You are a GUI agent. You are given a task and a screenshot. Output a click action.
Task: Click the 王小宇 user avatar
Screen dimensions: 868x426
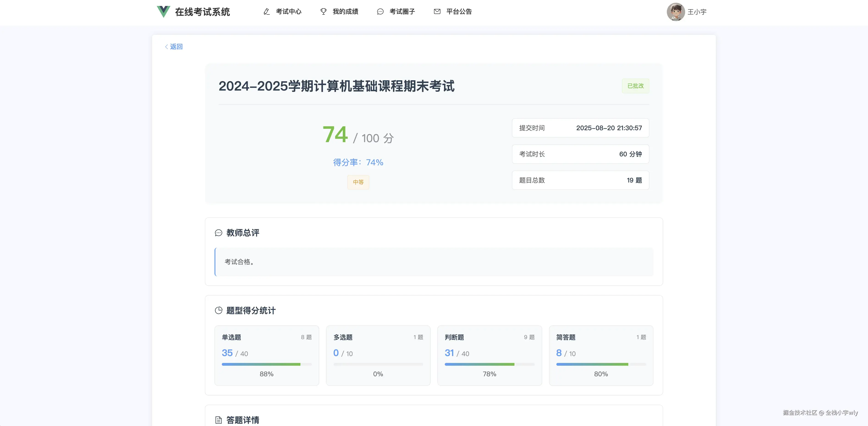pos(676,12)
